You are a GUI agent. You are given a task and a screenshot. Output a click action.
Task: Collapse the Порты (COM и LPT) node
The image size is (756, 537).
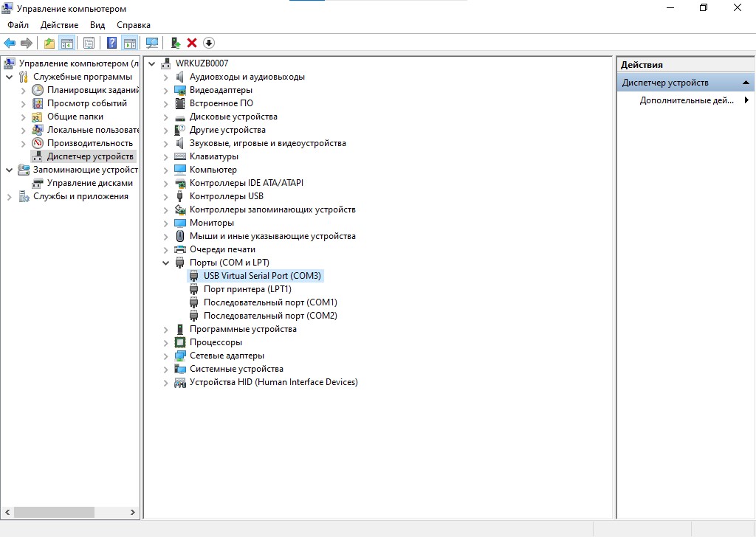166,263
